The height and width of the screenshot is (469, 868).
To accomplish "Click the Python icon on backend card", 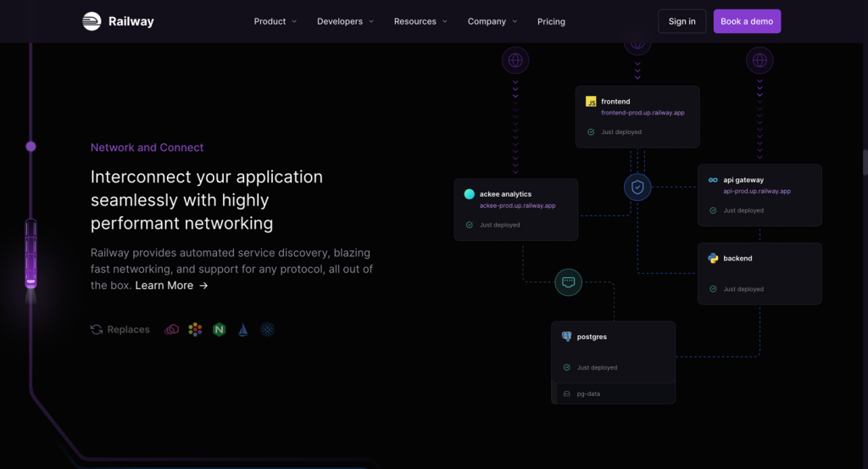I will 713,258.
